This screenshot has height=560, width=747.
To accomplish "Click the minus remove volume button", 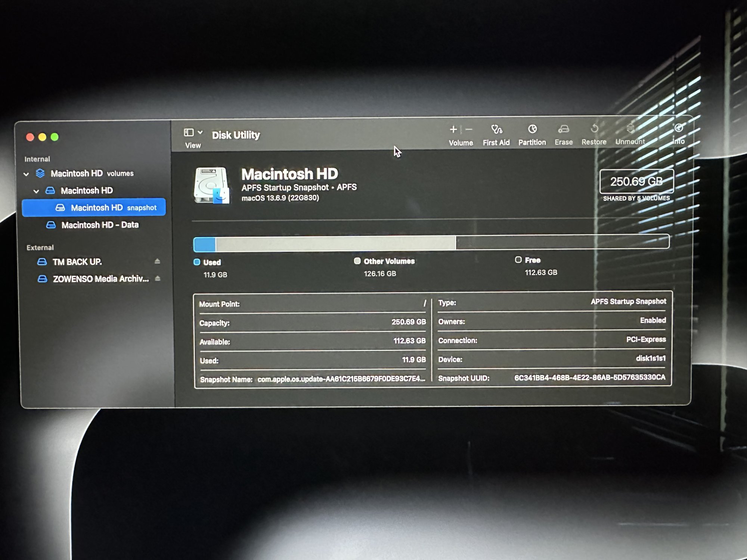I will pos(469,130).
